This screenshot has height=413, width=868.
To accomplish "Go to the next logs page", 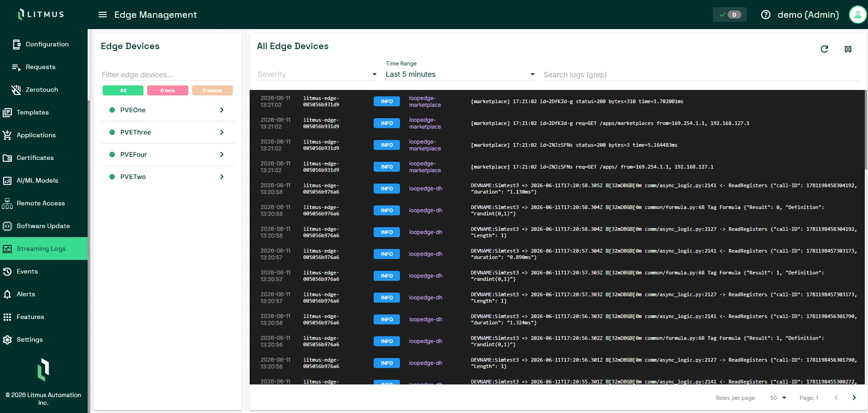I will [854, 398].
